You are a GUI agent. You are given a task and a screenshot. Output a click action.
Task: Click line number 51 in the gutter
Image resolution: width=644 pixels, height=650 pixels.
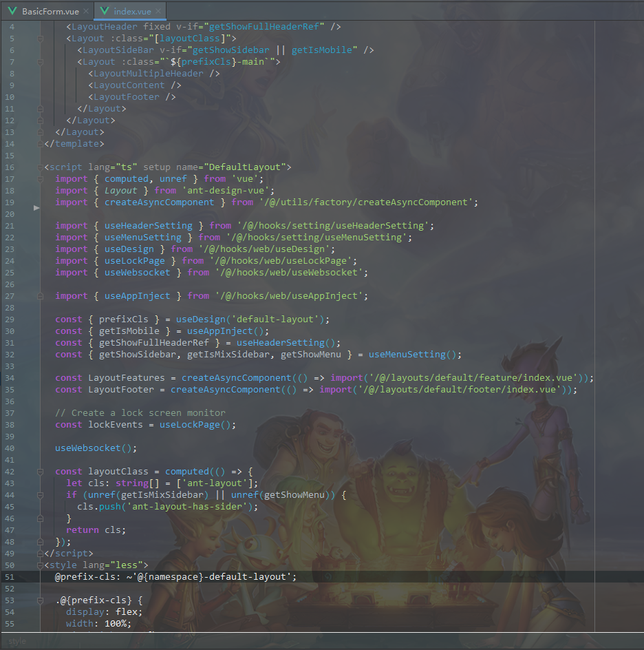(10, 577)
